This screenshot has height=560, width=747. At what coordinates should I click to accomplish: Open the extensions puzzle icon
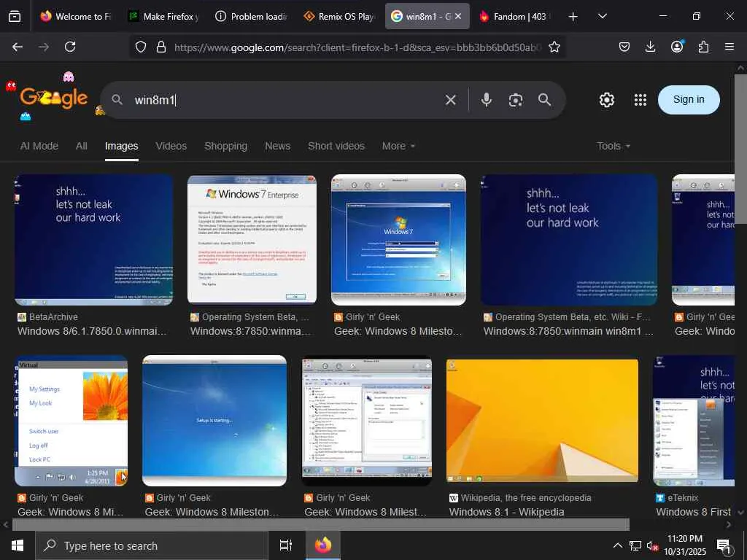(x=703, y=47)
